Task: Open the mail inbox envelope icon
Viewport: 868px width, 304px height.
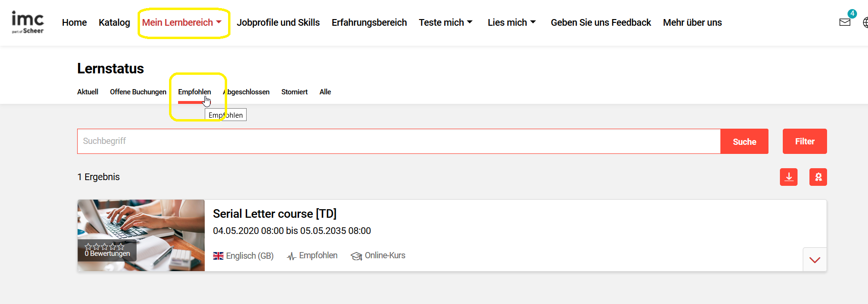Action: tap(845, 22)
